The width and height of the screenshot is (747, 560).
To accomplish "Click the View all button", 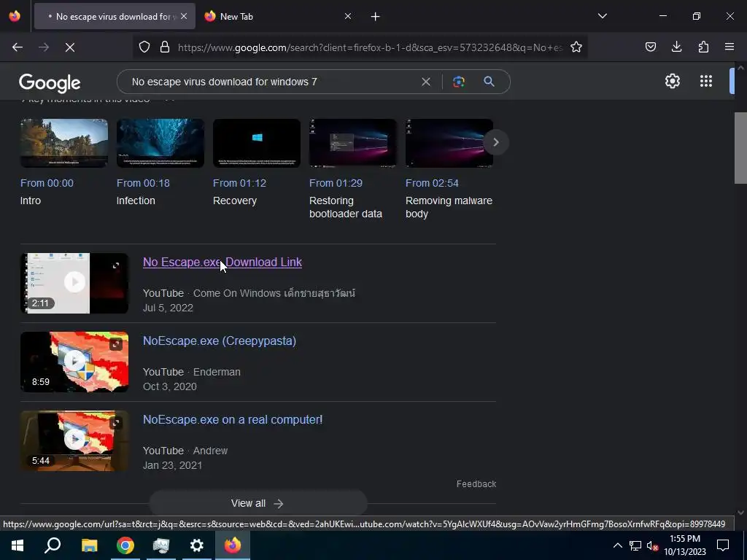I will (x=258, y=503).
